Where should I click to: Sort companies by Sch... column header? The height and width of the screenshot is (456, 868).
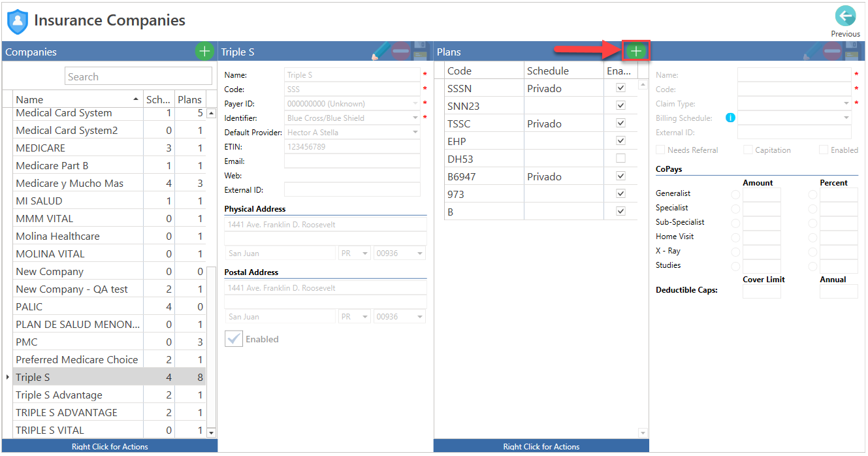pyautogui.click(x=158, y=99)
